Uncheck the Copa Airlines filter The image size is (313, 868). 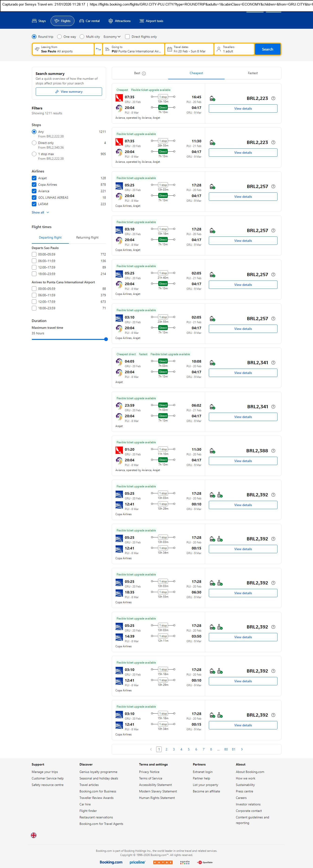[34, 185]
